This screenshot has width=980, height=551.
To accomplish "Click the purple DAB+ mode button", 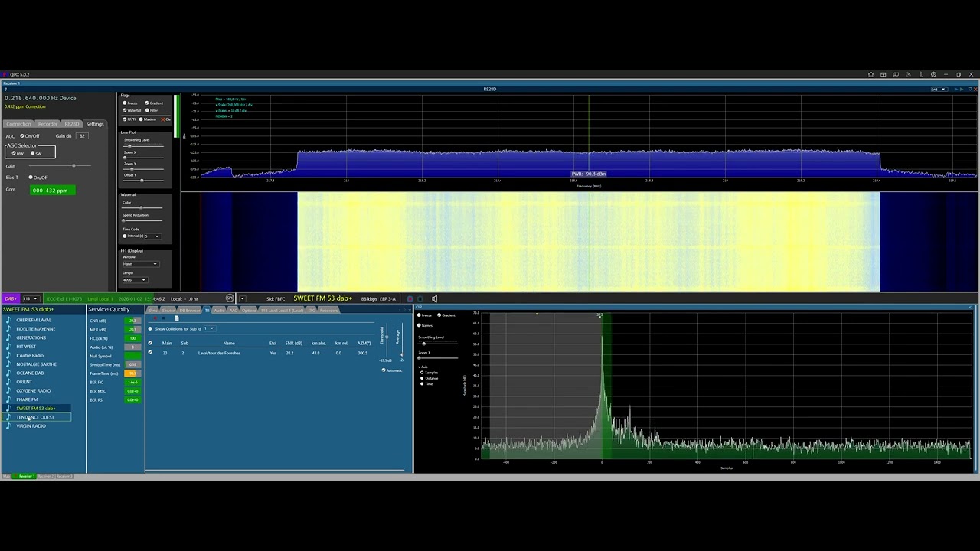I will pyautogui.click(x=11, y=298).
